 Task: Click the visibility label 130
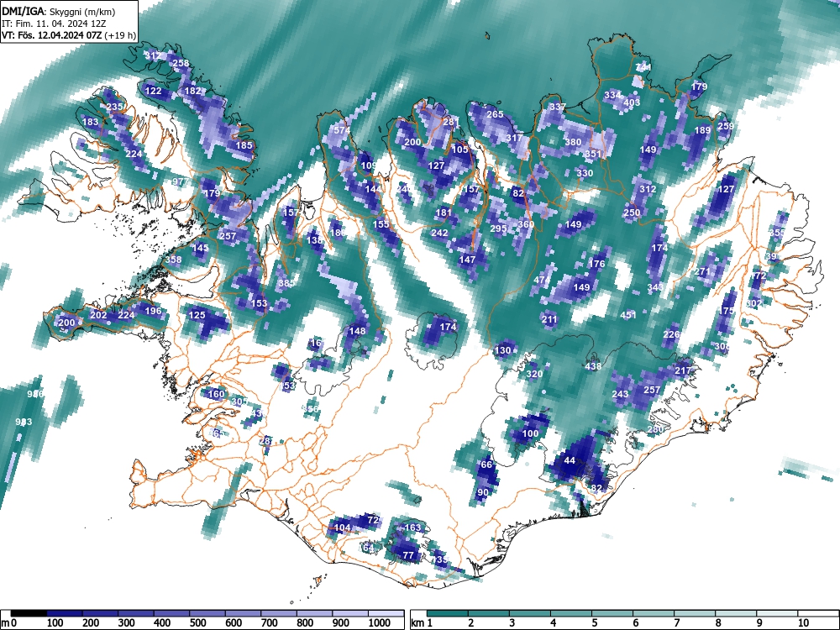point(502,350)
